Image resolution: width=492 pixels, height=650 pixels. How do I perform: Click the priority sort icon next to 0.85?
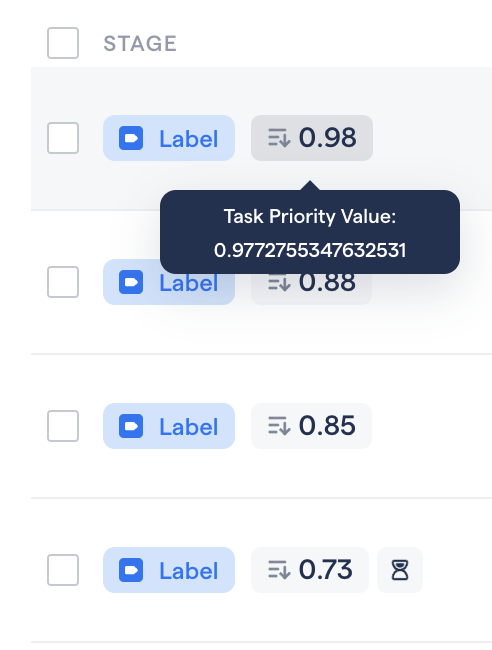tap(279, 426)
